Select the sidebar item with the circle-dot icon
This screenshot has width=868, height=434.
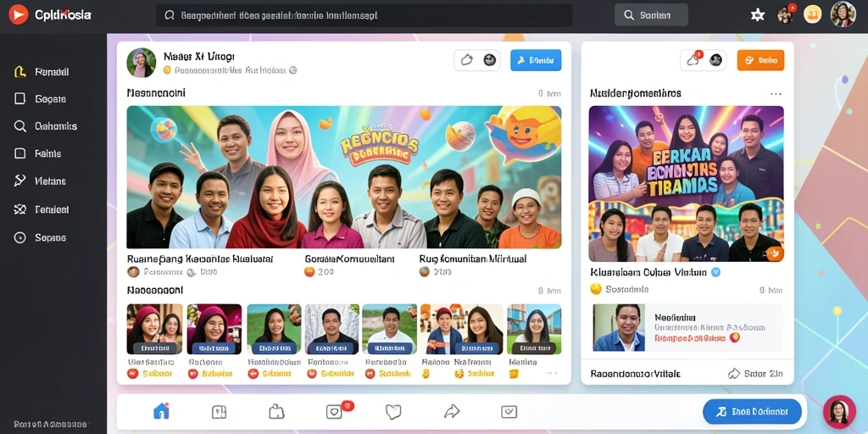click(42, 237)
